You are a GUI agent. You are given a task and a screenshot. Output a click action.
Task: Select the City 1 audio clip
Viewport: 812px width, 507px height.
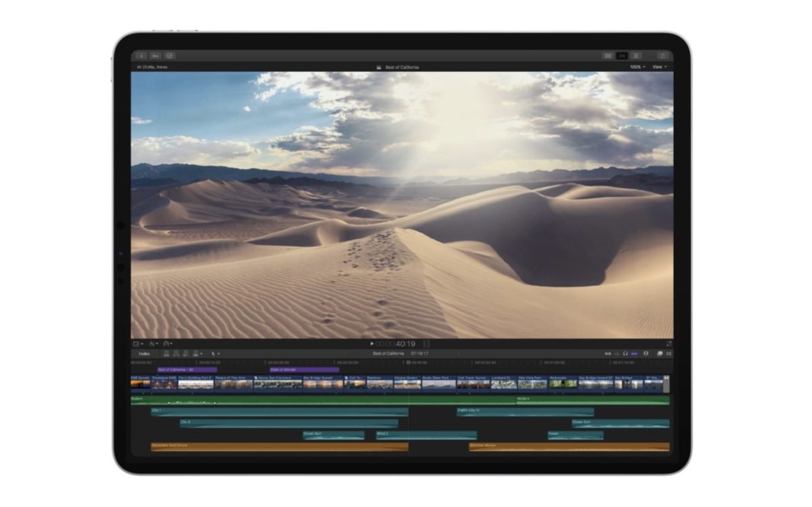279,411
